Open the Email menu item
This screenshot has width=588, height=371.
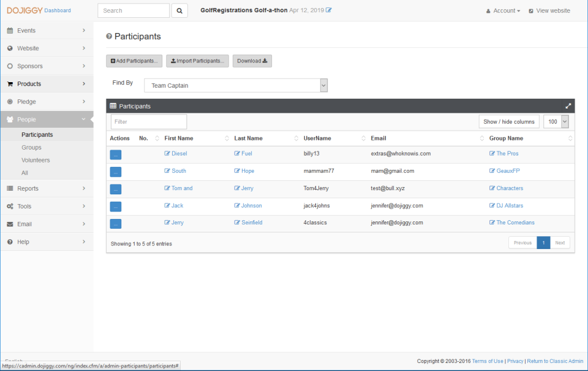[47, 224]
